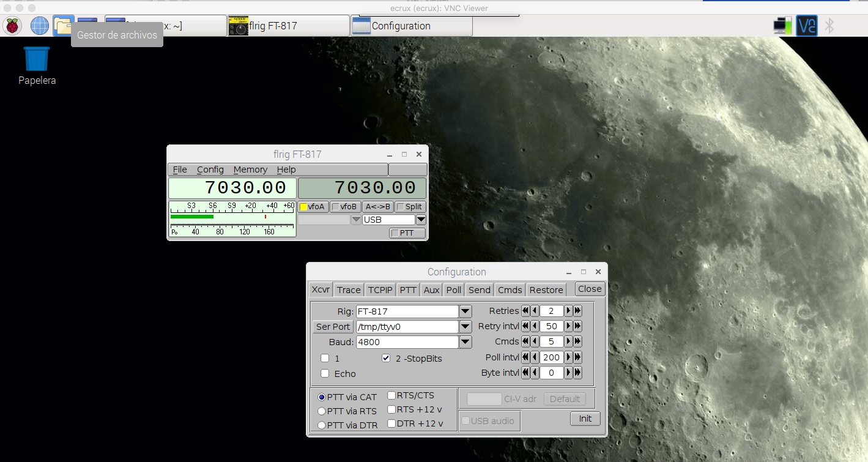Enable the Echo checkbox
868x462 pixels.
[x=325, y=373]
